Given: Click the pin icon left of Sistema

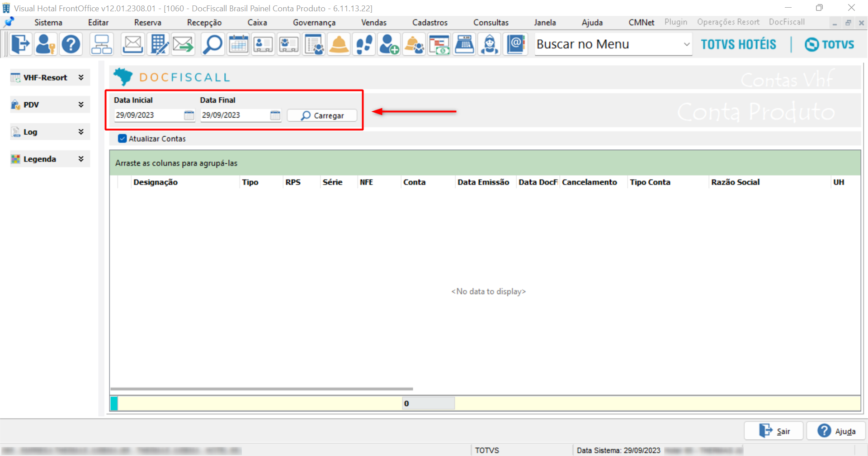Looking at the screenshot, I should pos(9,22).
